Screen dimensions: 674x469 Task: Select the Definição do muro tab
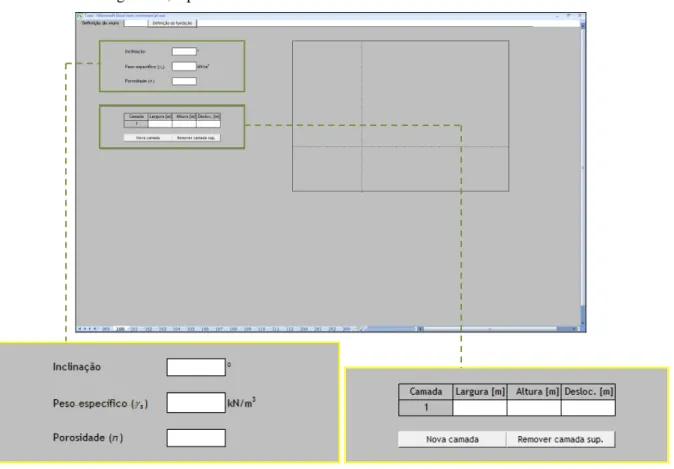(100, 23)
